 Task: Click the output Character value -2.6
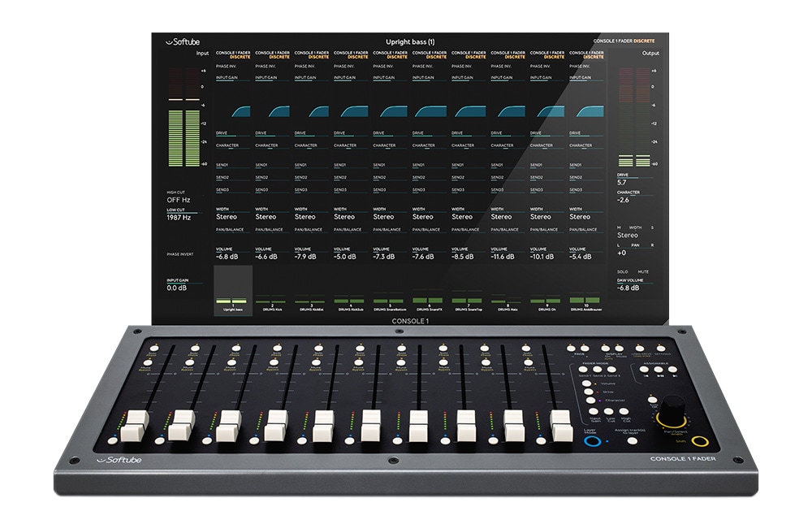tap(623, 200)
